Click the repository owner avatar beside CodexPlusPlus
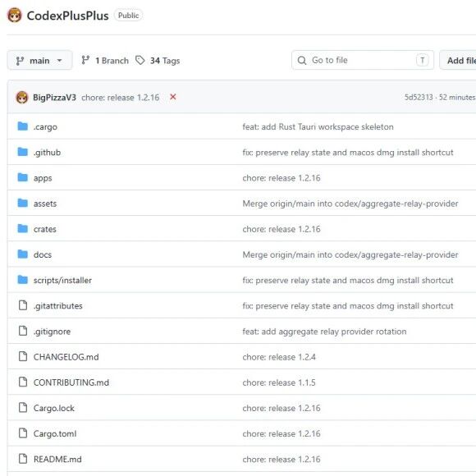The height and width of the screenshot is (476, 476). [14, 15]
